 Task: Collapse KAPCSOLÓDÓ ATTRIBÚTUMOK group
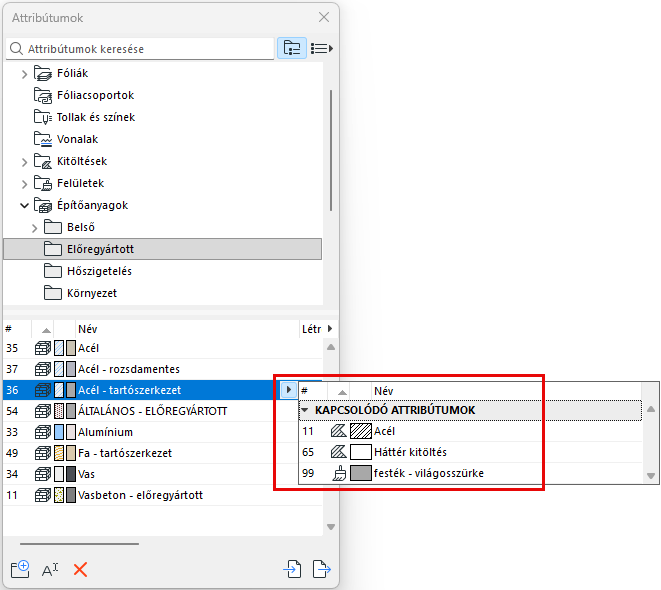click(305, 410)
